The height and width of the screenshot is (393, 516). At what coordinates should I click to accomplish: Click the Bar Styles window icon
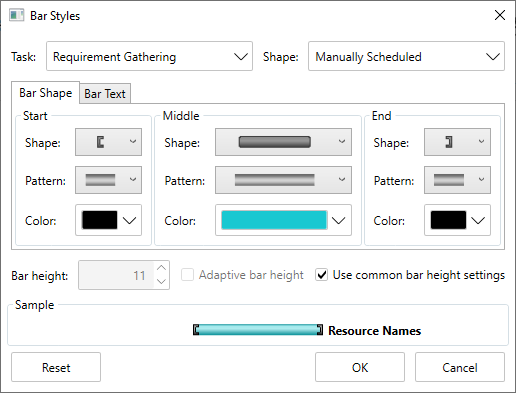click(17, 15)
